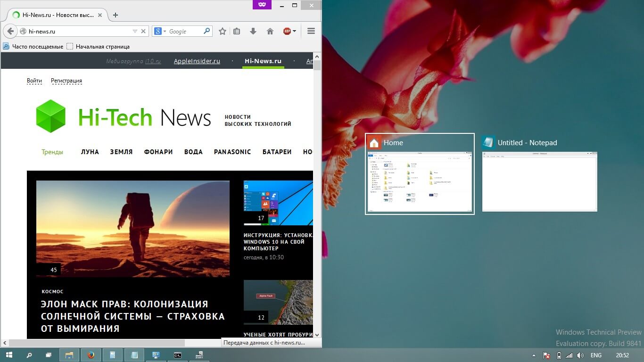This screenshot has height=362, width=644.
Task: Open Task View from the taskbar
Action: [x=49, y=355]
